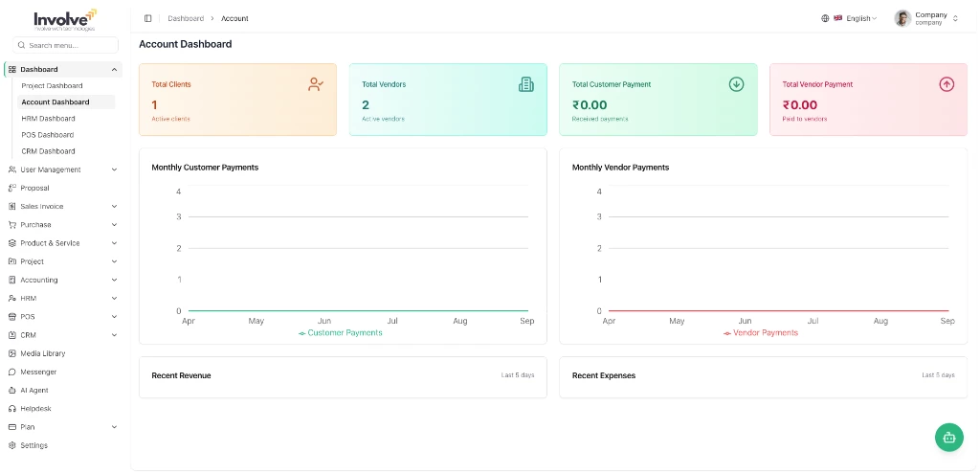Expand the Purchase chevron
Screen dimensions: 980x474
114,224
